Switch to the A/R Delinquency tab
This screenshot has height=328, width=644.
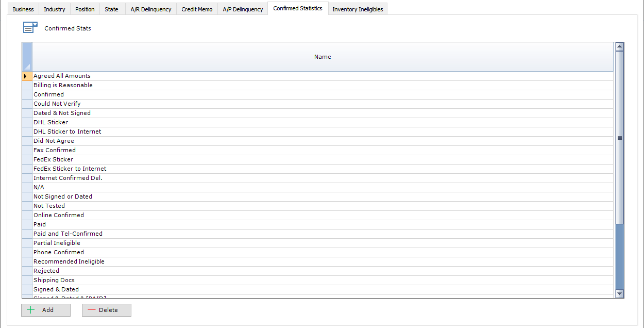coord(150,9)
